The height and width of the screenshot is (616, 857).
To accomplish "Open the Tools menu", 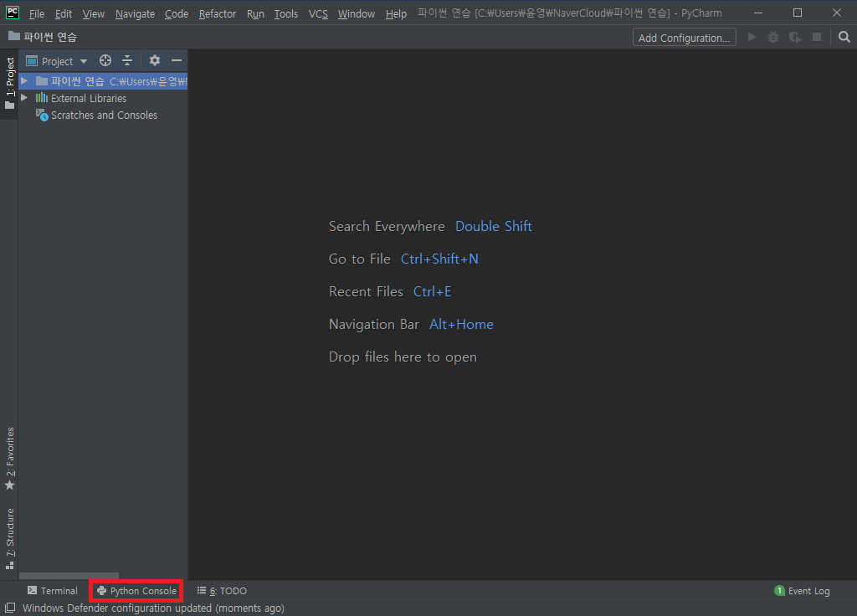I will pos(286,13).
